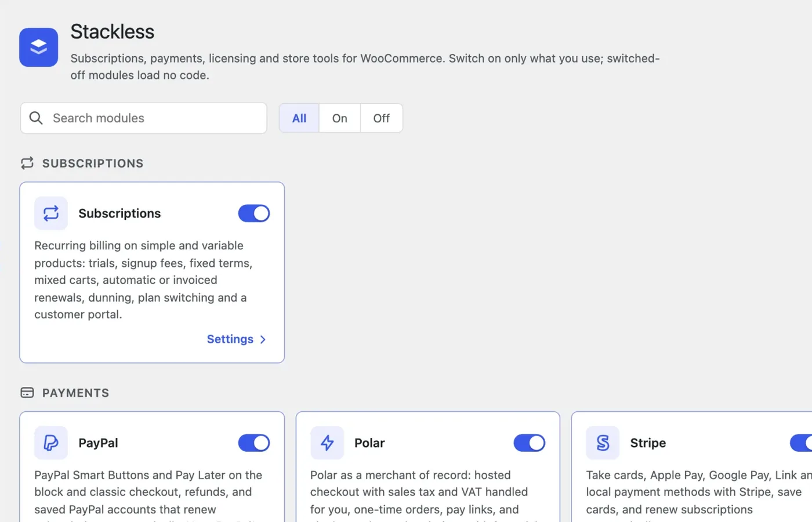Click the Stackless tagline under title

[365, 66]
